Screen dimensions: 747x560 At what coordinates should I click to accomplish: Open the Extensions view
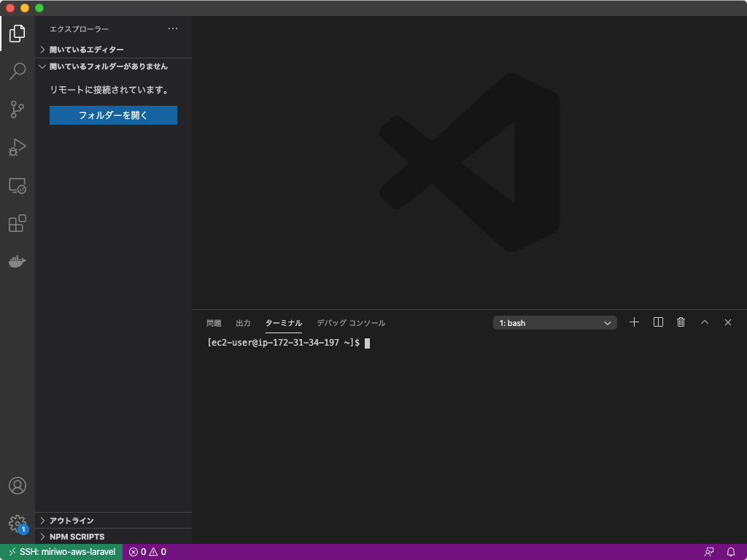(x=17, y=223)
